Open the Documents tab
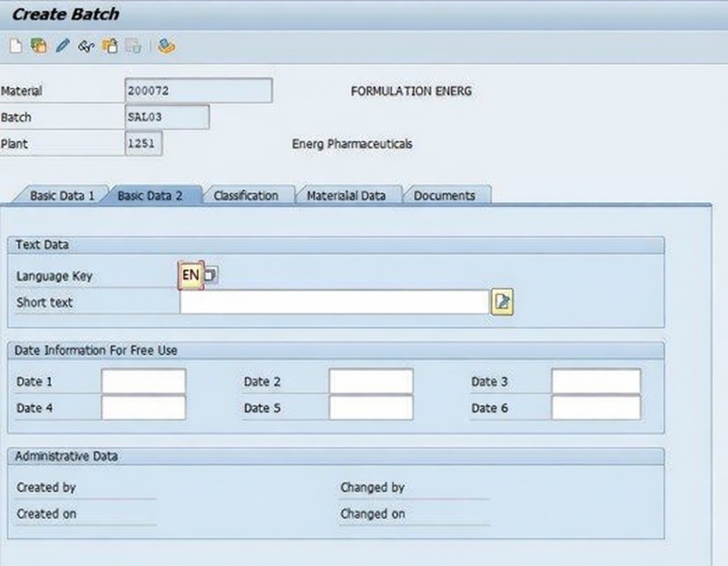Screen dimensions: 728x566 [x=444, y=196]
